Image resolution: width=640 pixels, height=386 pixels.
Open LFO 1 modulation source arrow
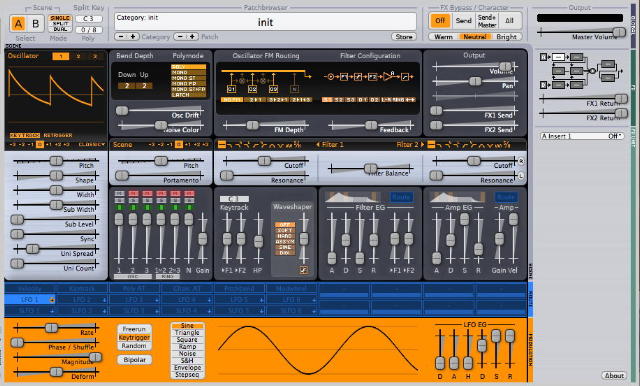coord(52,300)
